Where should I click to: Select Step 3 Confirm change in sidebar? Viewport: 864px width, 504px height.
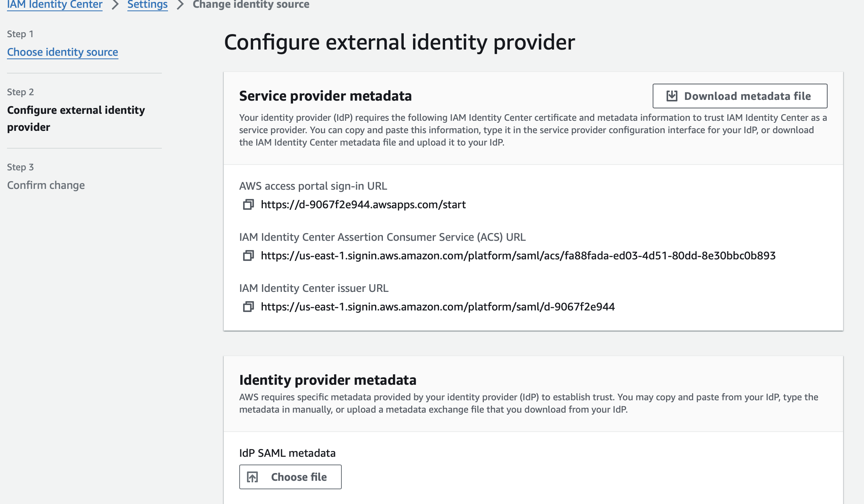46,185
